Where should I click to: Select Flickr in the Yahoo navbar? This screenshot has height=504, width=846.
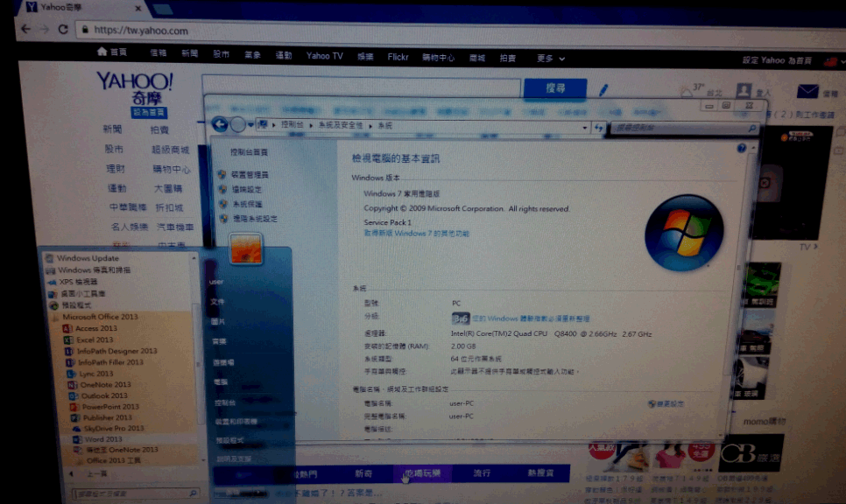398,57
